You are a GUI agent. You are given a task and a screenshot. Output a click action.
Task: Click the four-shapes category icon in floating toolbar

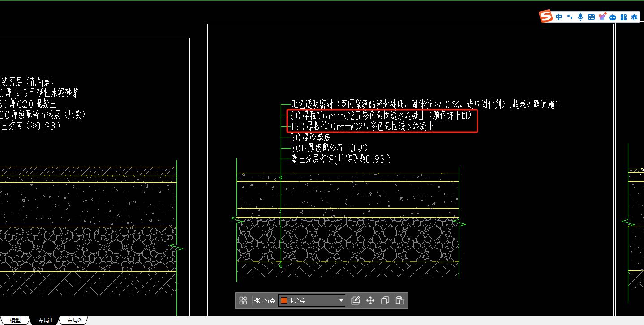[x=243, y=300]
